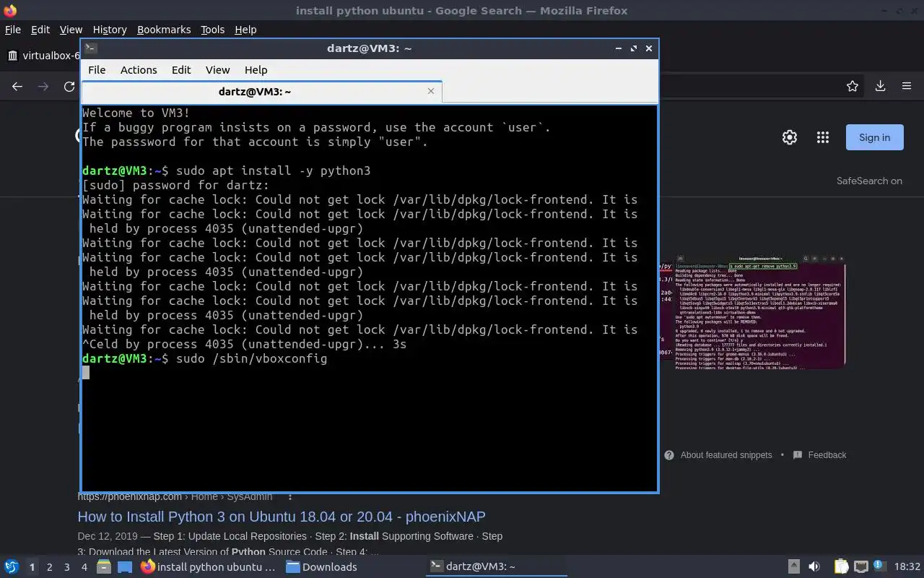Viewport: 924px width, 578px height.
Task: Open the clipboard manager tray icon
Action: (x=841, y=566)
